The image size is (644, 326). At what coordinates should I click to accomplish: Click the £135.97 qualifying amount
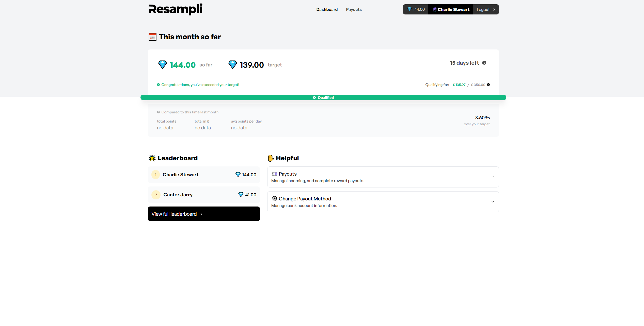(x=459, y=85)
